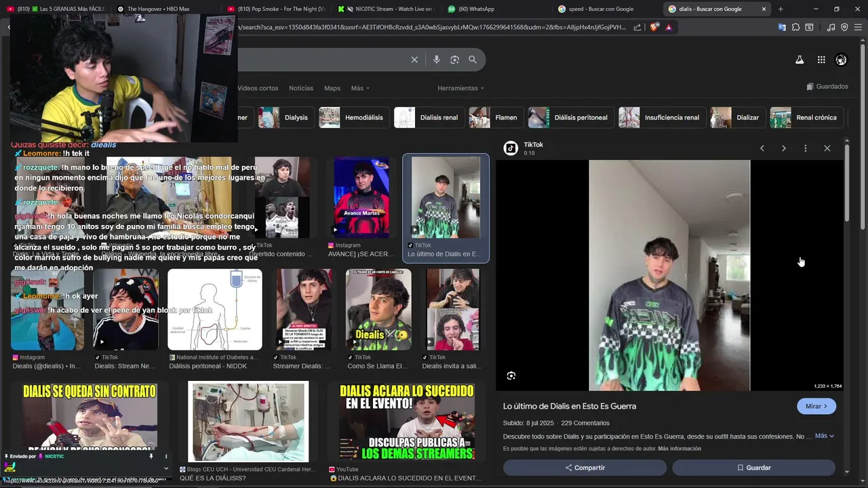Image resolution: width=868 pixels, height=488 pixels.
Task: Close the image preview panel
Action: coord(827,148)
